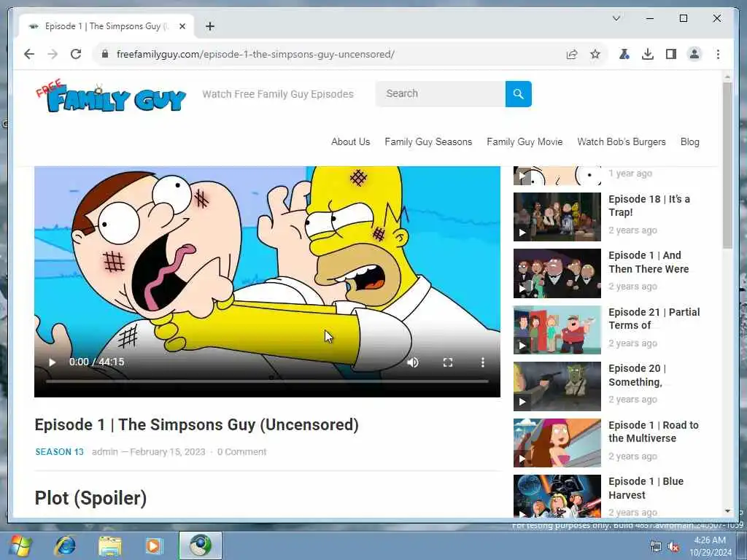Open Windows Explorer folder taskbar icon

click(109, 545)
